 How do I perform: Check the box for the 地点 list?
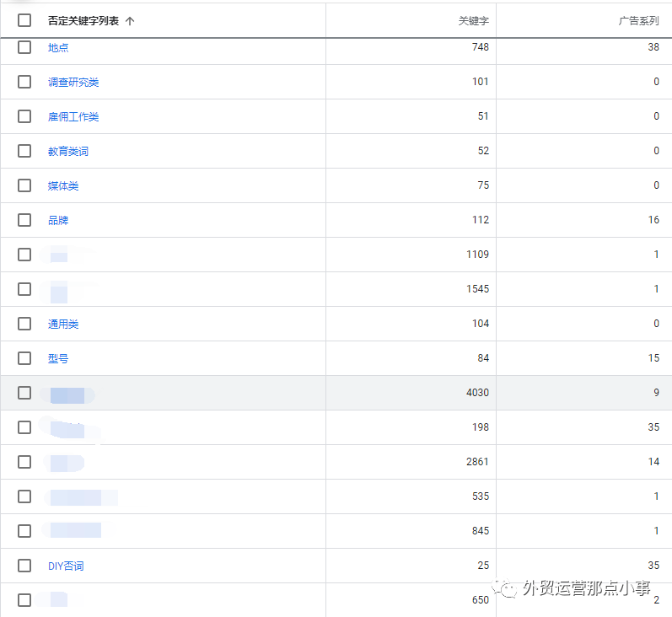(x=24, y=47)
